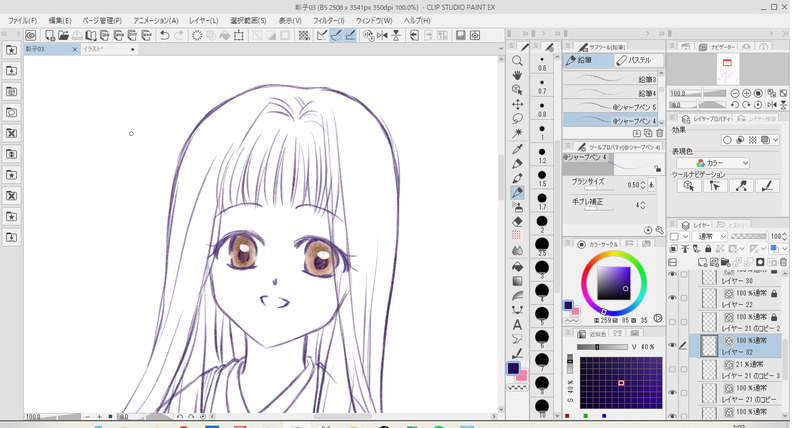
Task: Toggle Snap to special ruler icon
Action: pos(336,35)
